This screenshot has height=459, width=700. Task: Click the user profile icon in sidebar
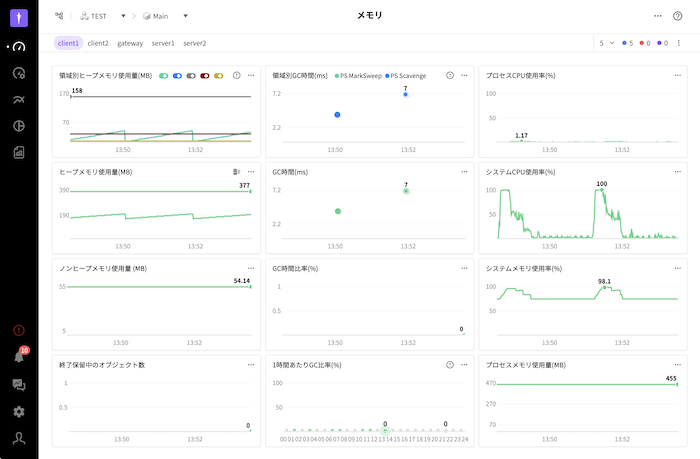tap(18, 438)
